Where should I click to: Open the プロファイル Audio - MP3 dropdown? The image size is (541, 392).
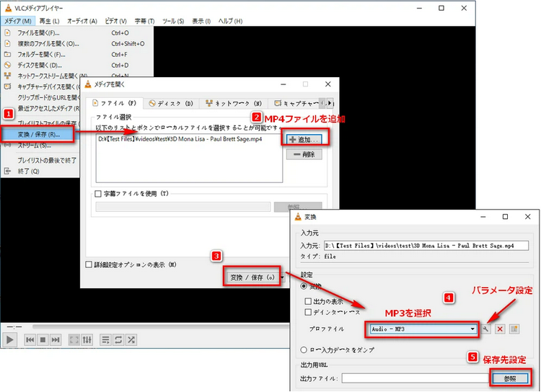(x=423, y=329)
